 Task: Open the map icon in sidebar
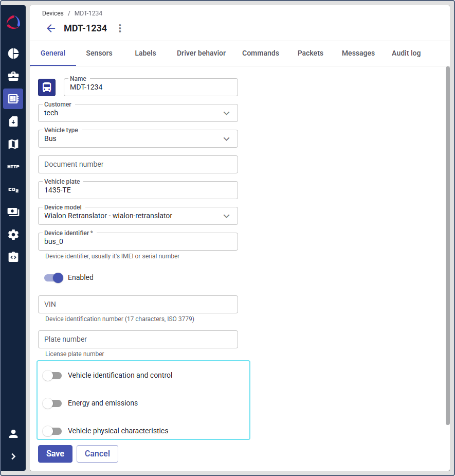point(13,144)
